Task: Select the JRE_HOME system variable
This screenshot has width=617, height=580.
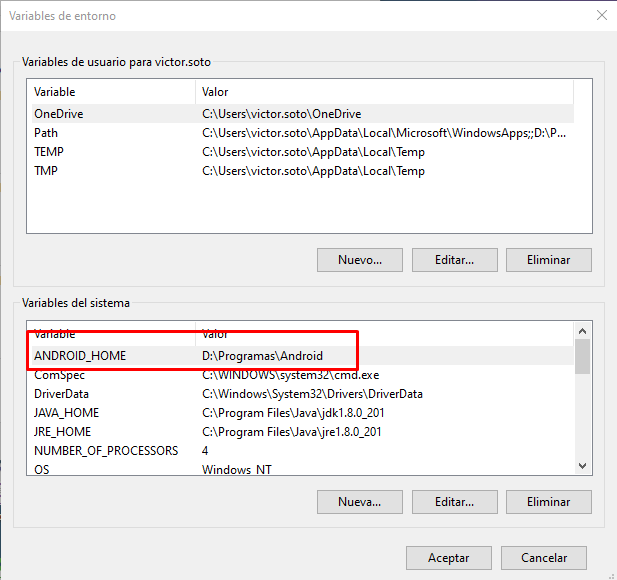Action: (x=64, y=432)
